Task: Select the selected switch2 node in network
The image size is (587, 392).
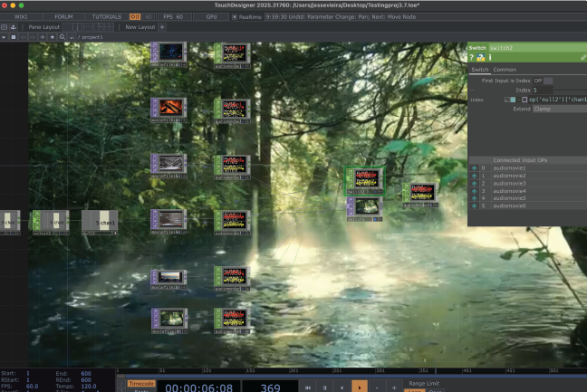Action: pyautogui.click(x=364, y=181)
